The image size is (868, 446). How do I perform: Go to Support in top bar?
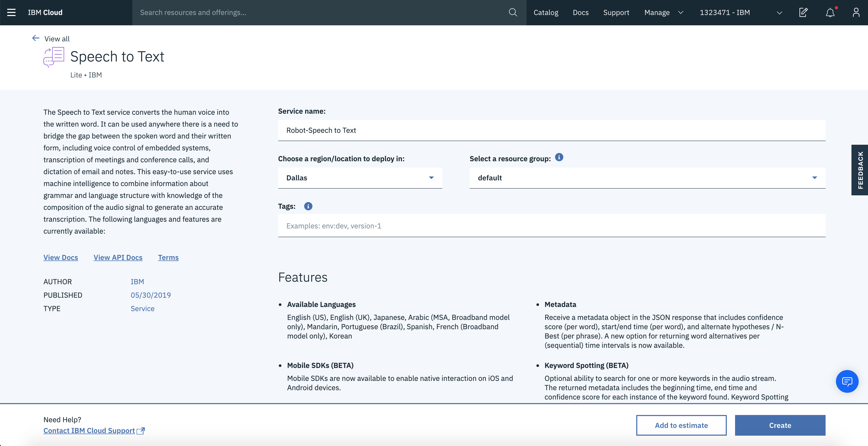[616, 12]
